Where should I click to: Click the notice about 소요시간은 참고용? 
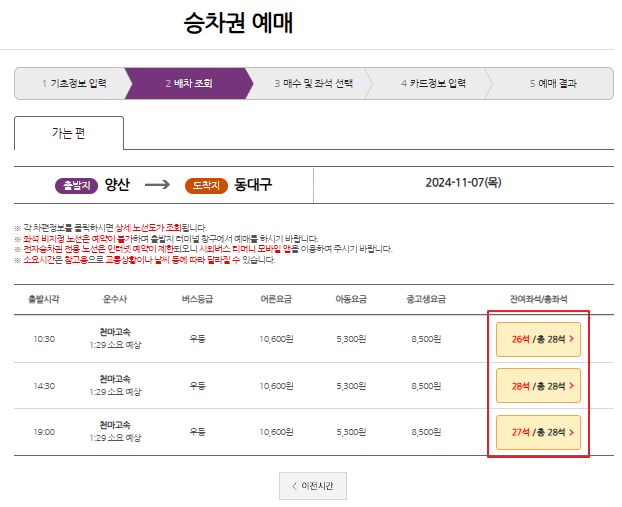pos(145,260)
